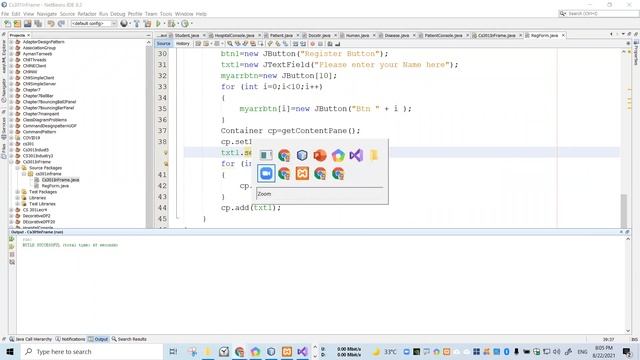
Task: Select the XAMPP icon in task switcher
Action: [x=302, y=173]
